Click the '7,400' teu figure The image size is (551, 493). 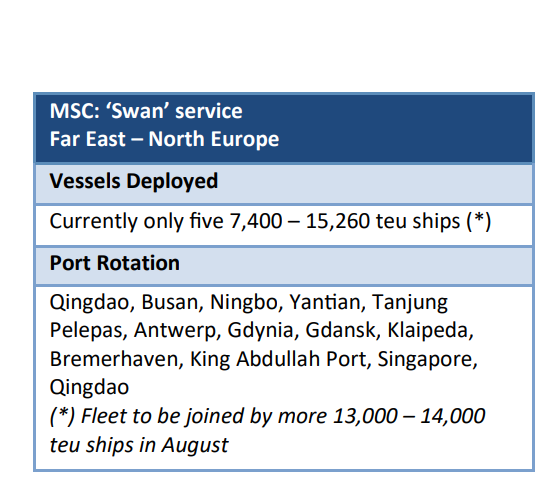256,221
